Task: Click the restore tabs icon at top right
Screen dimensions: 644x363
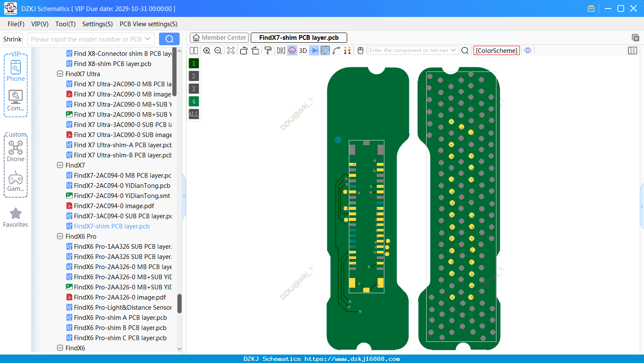Action: point(635,38)
